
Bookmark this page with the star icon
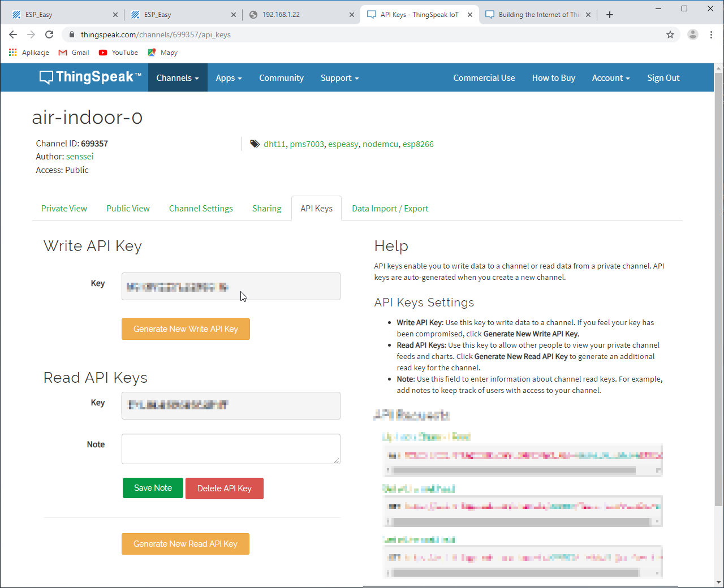(x=670, y=34)
